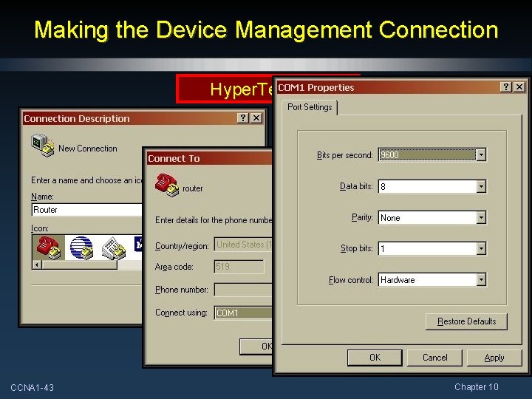Click OK in Connect To dialog

click(256, 347)
